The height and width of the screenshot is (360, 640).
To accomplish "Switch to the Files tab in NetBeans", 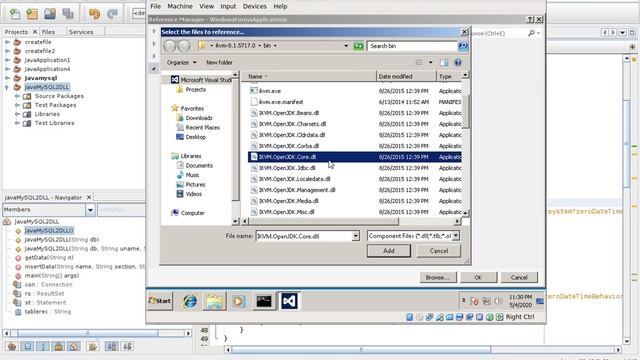I will pyautogui.click(x=48, y=32).
